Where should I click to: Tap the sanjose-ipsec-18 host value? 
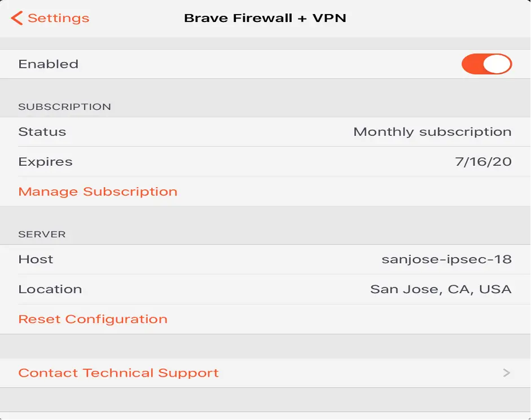pos(447,259)
